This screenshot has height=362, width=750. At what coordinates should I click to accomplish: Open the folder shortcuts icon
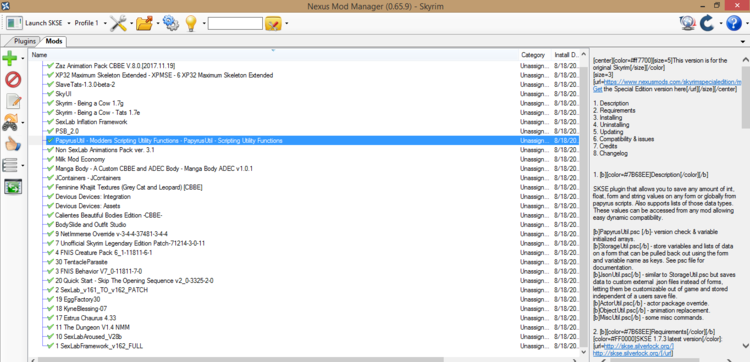click(144, 23)
